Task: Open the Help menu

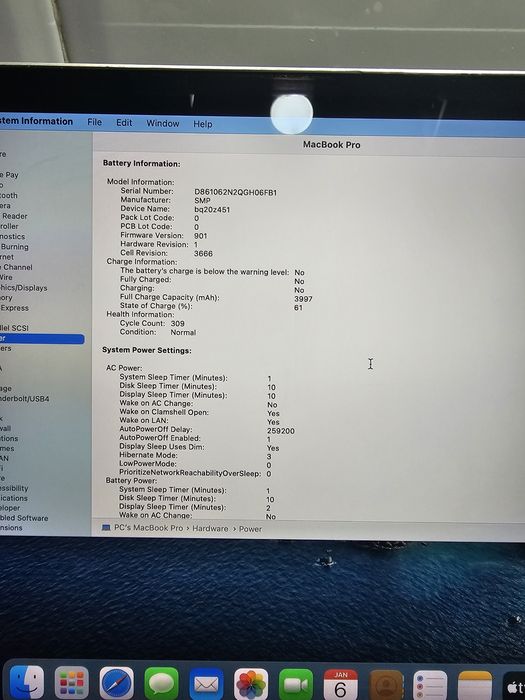Action: [x=202, y=124]
